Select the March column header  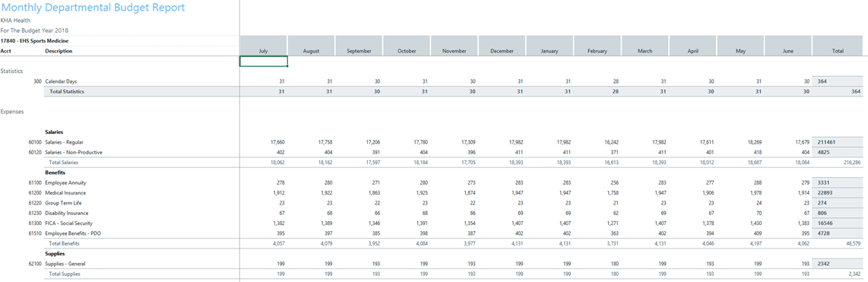[645, 46]
